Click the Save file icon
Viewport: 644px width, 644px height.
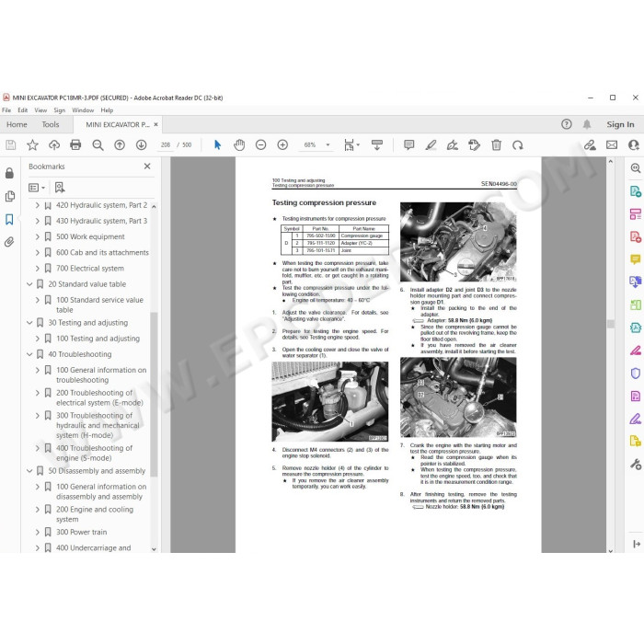click(11, 145)
